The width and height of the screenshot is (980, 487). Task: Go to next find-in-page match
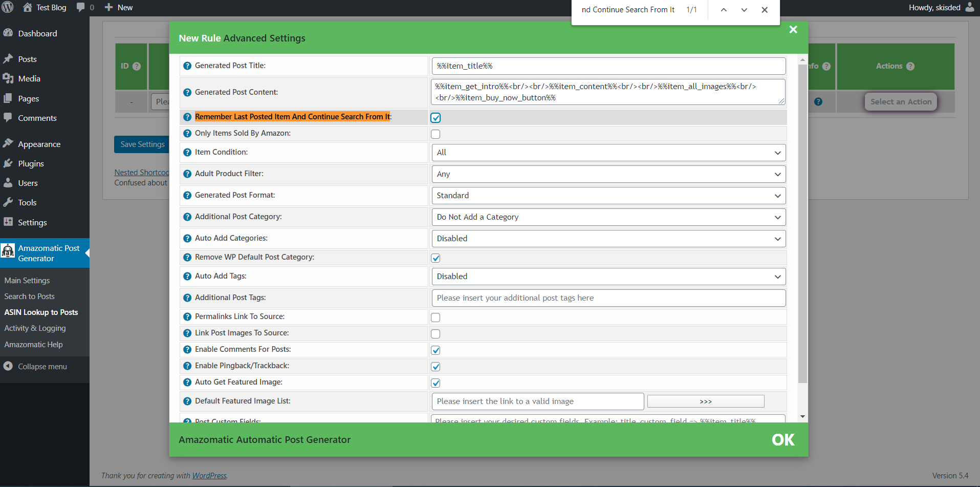point(744,10)
